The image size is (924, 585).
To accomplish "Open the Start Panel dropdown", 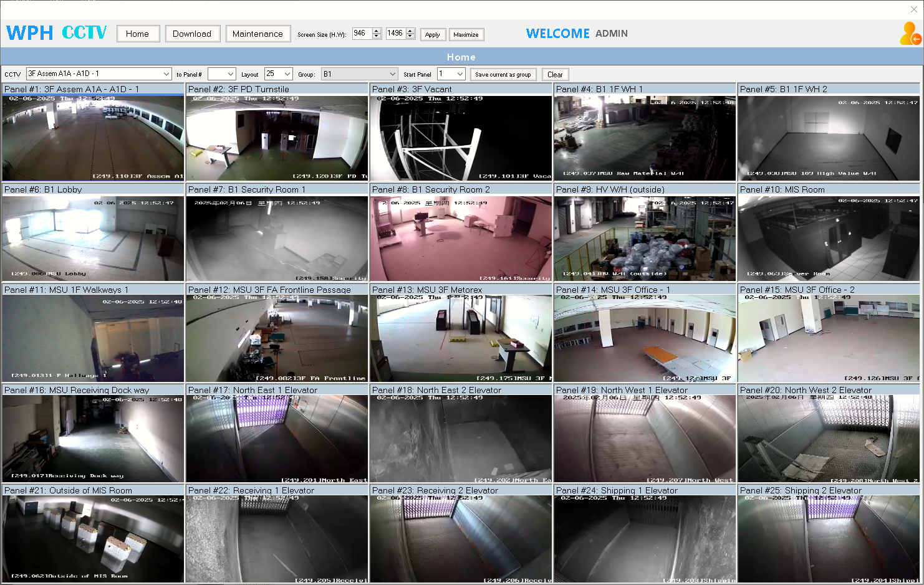I will [x=460, y=74].
